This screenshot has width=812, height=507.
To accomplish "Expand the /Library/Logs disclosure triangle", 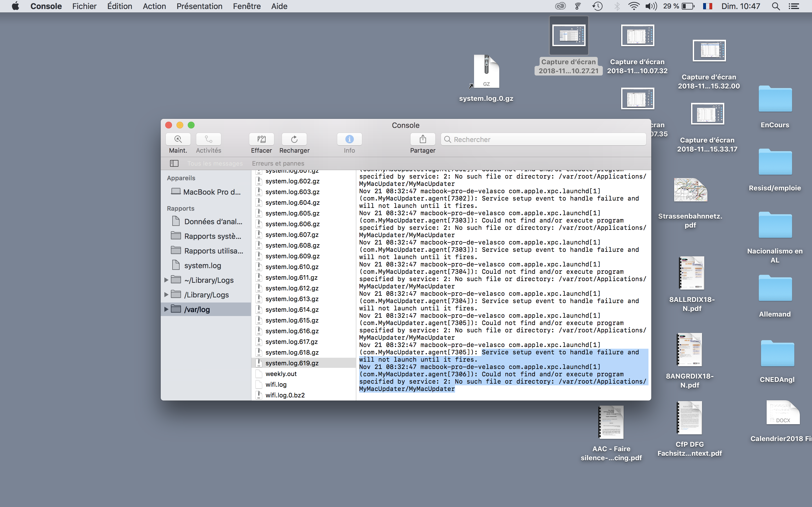I will [x=166, y=295].
